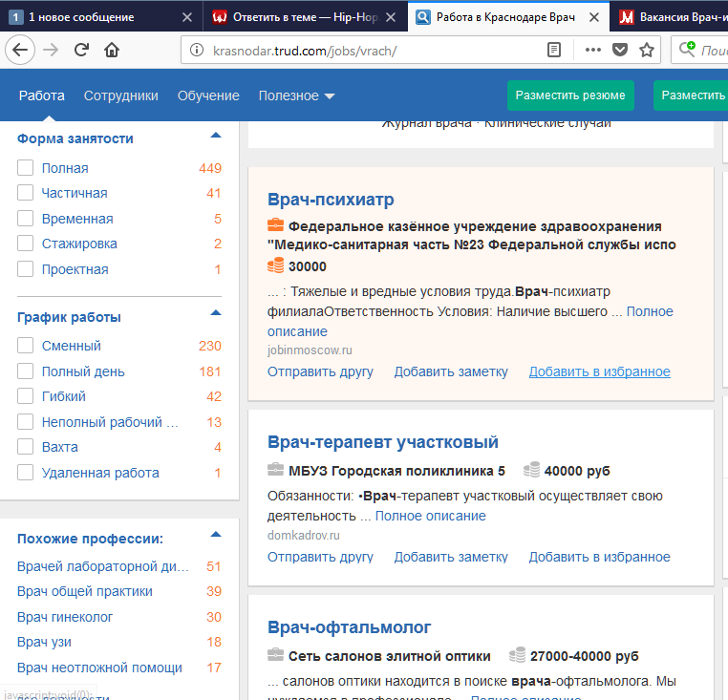The image size is (728, 700).
Task: Open Врач гинеколог profession link
Action: 65,617
